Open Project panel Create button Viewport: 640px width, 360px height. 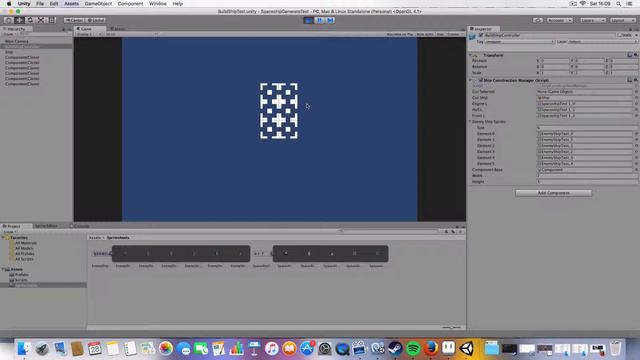point(10,231)
